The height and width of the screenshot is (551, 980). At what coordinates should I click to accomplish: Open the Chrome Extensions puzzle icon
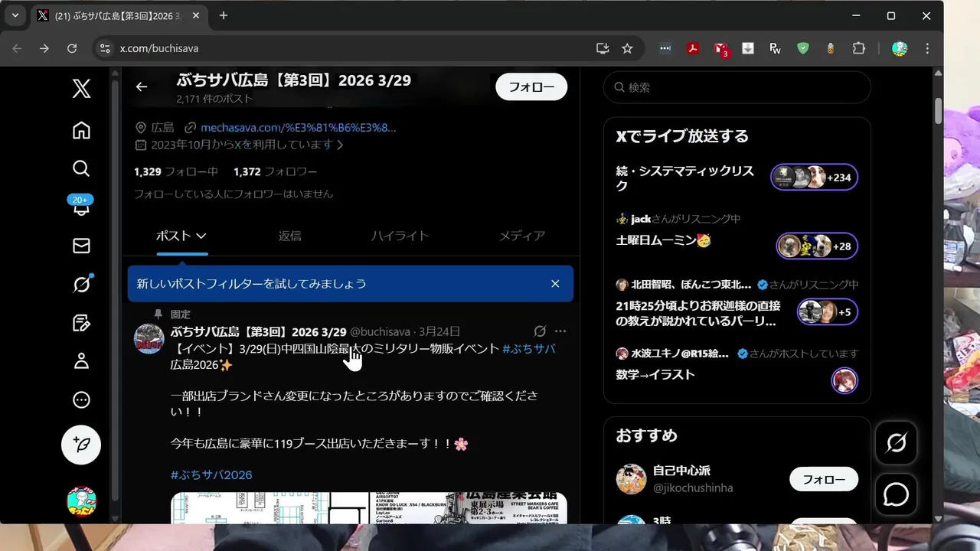pos(859,48)
